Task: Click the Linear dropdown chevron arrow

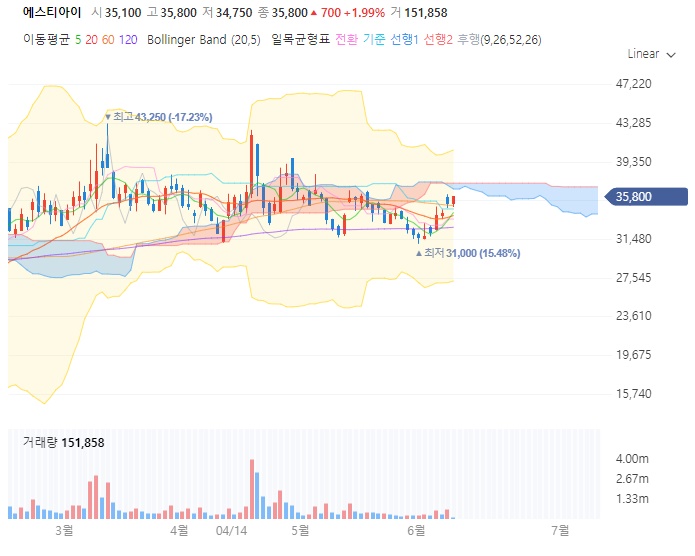Action: tap(671, 55)
